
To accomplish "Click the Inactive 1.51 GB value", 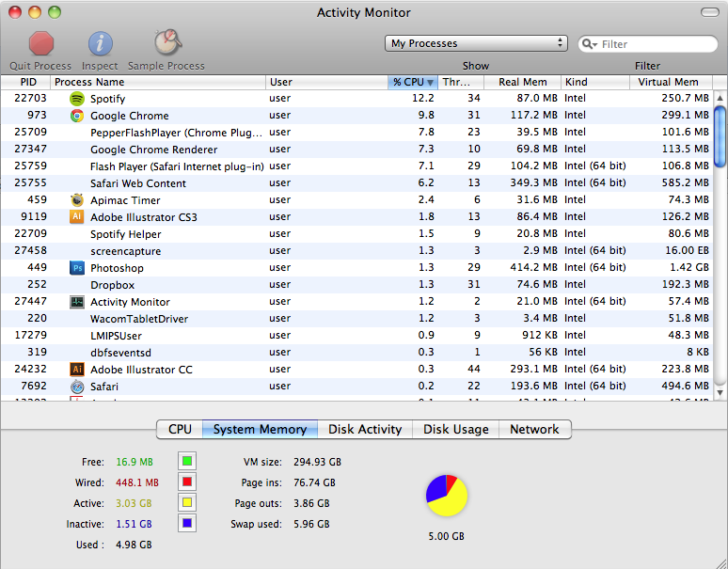I will tap(134, 524).
